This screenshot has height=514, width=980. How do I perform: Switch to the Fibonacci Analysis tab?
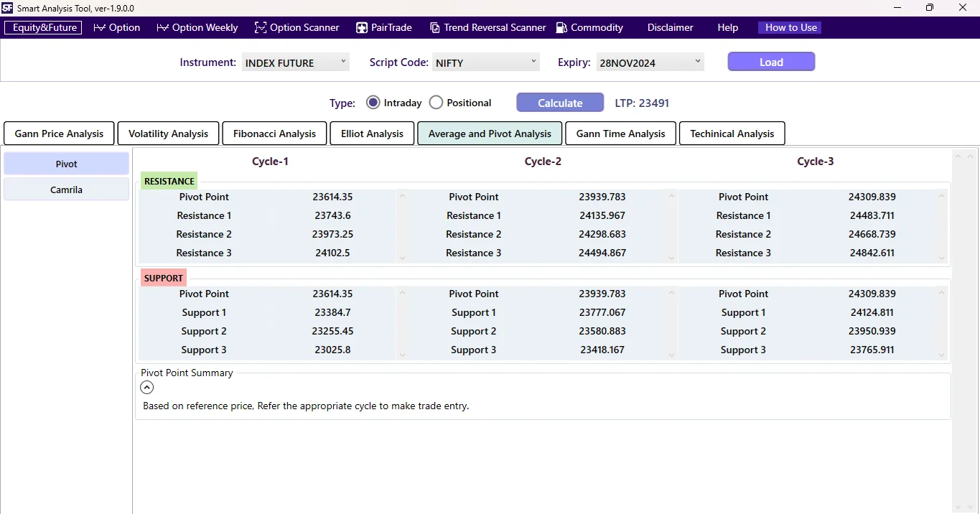[x=274, y=134]
